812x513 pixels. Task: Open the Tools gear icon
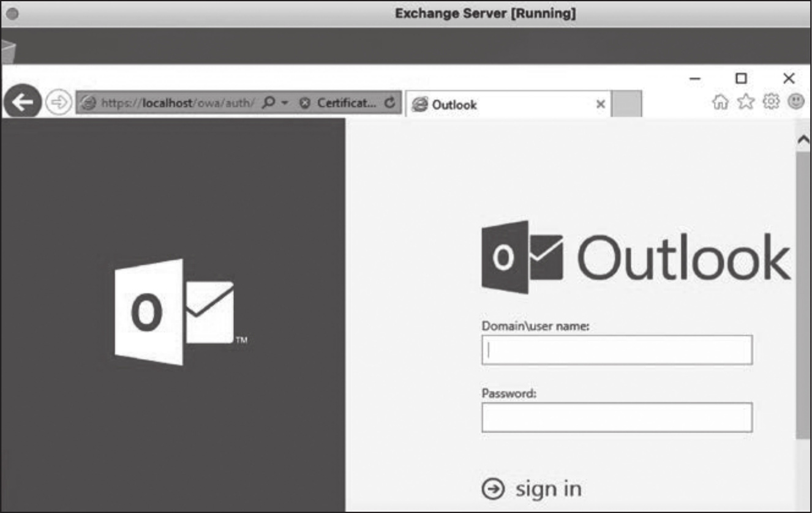click(770, 102)
